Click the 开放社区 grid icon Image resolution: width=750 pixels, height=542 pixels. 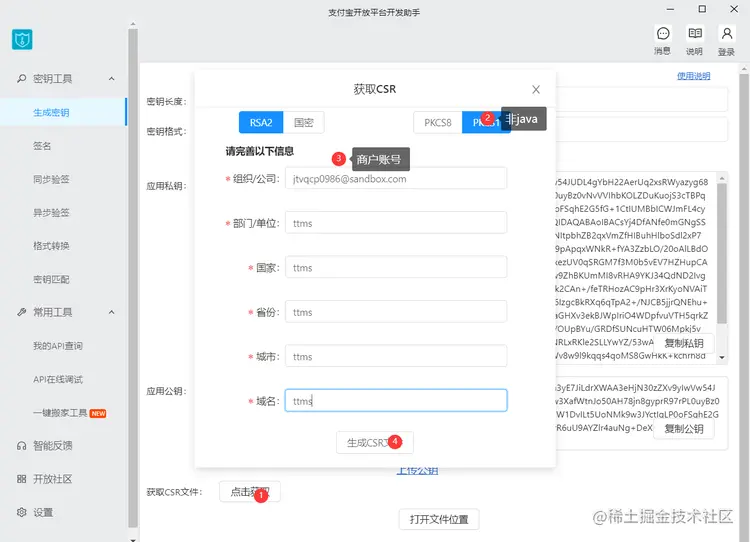pos(22,479)
